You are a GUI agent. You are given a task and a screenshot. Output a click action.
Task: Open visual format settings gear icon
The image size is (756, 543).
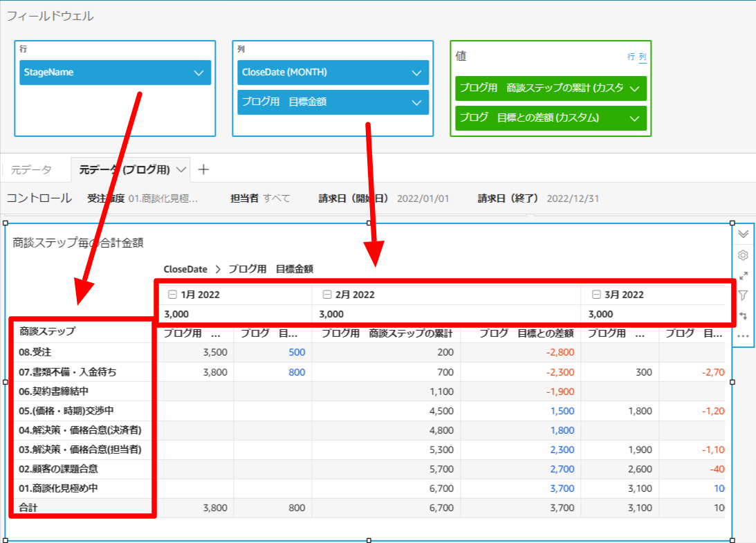[x=744, y=255]
